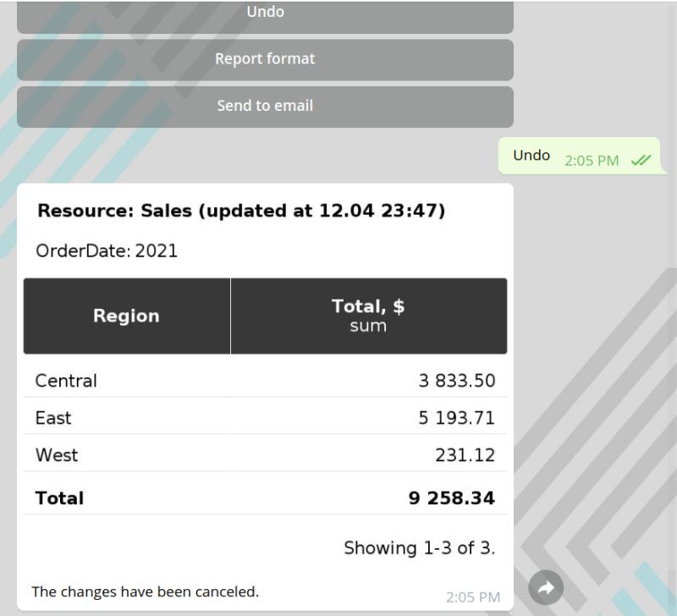
Task: Click the Region column header
Action: coord(126,316)
